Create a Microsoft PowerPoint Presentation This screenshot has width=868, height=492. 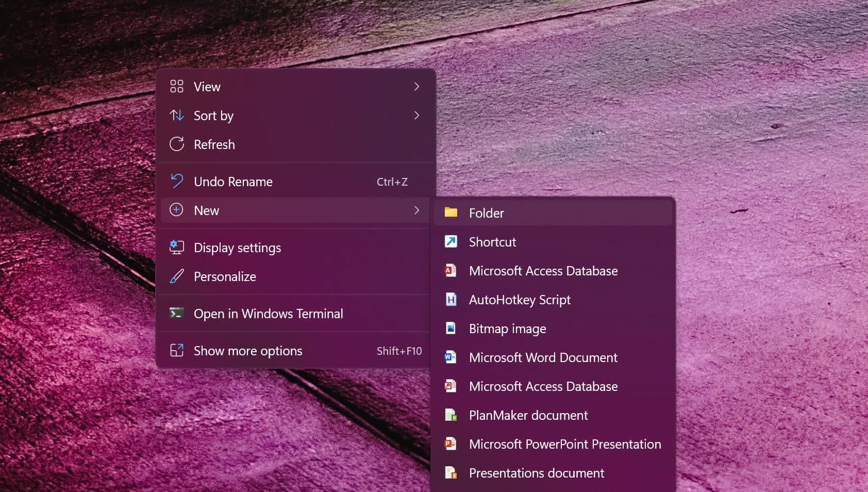click(x=564, y=444)
